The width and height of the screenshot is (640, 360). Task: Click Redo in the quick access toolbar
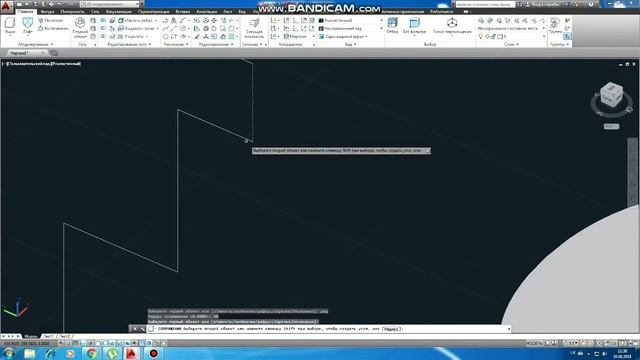click(x=70, y=4)
